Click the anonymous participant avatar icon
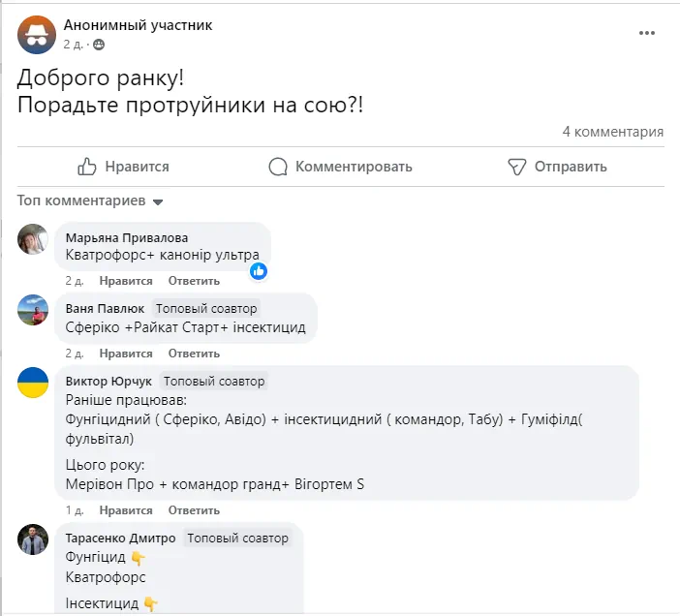Image resolution: width=680 pixels, height=616 pixels. (x=37, y=35)
